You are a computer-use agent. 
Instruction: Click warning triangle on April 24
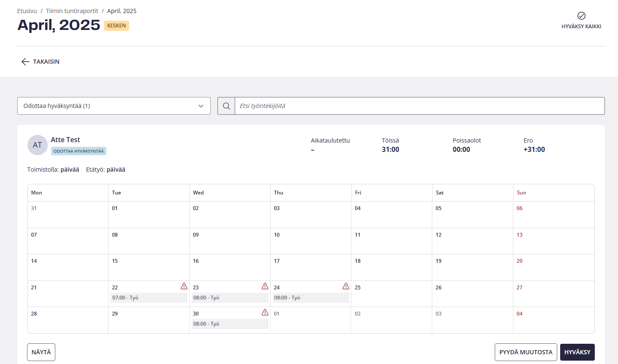pyautogui.click(x=346, y=286)
